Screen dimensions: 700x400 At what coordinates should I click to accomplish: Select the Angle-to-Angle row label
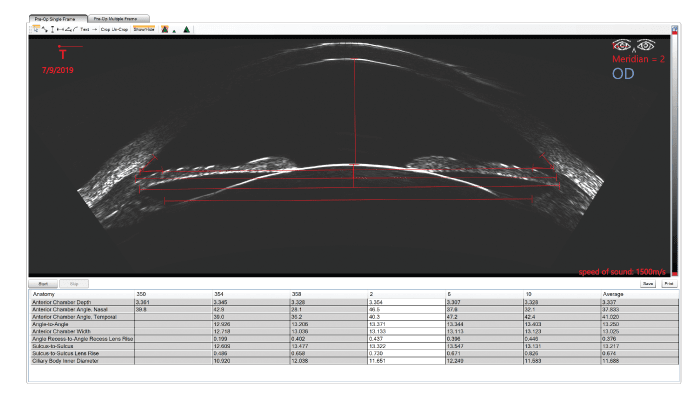pos(50,324)
